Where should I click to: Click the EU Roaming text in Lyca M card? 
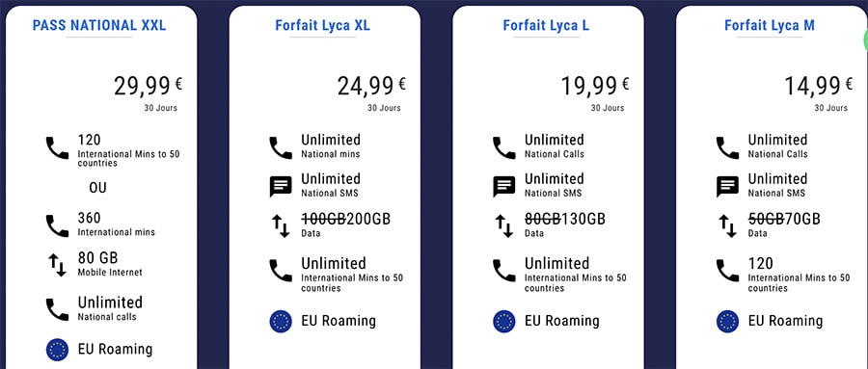(785, 321)
